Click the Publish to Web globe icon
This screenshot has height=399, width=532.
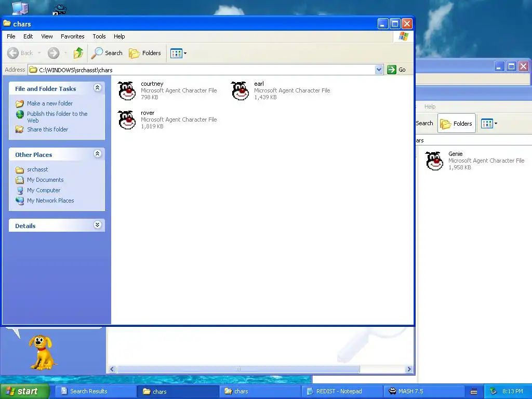[20, 114]
